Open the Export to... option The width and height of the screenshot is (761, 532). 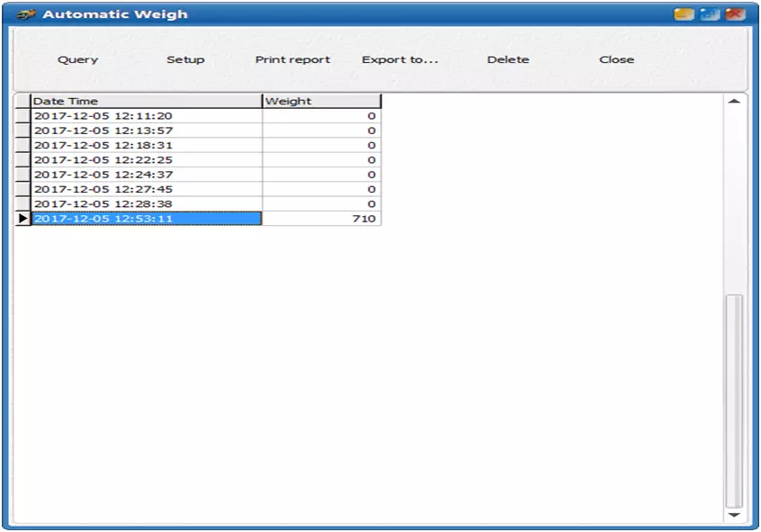[400, 59]
